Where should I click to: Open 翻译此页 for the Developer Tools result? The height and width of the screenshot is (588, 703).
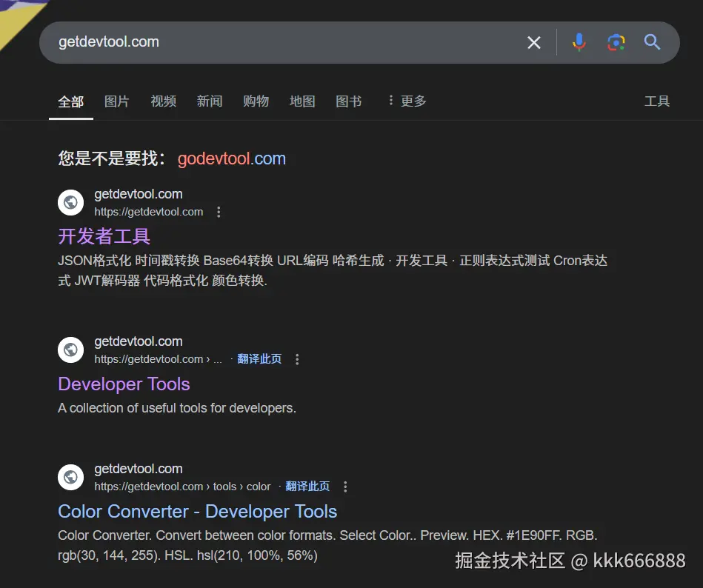(x=259, y=358)
